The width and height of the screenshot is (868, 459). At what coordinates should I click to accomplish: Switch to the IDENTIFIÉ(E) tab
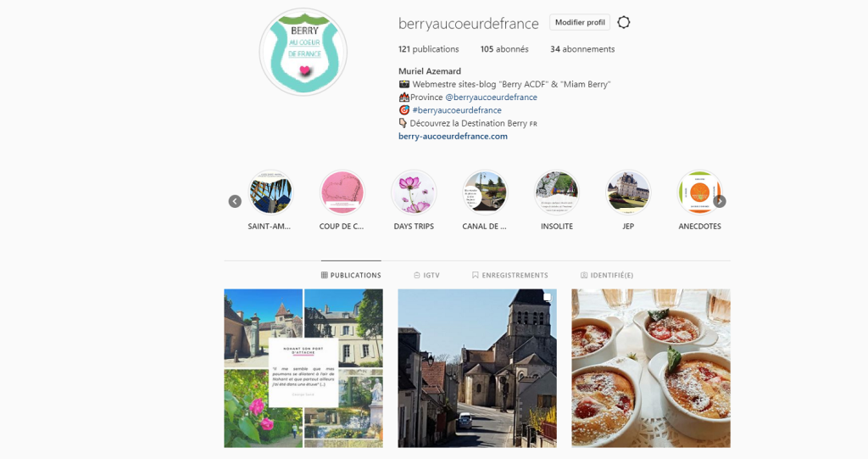[x=607, y=275]
